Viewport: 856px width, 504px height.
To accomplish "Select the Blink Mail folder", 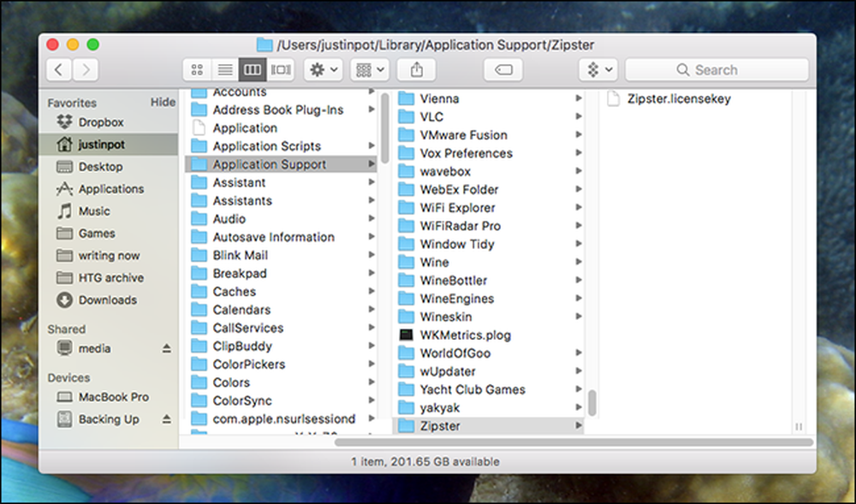I will pyautogui.click(x=281, y=255).
